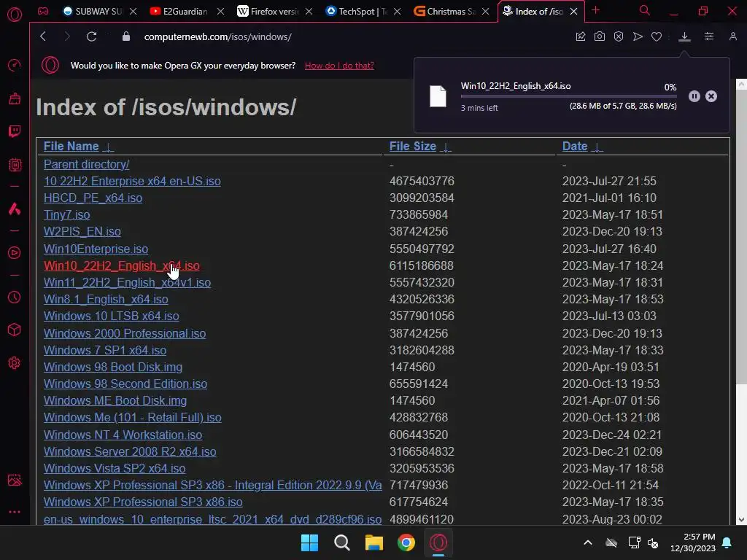Open the picture icon in sidebar
This screenshot has height=560, width=747.
coord(15,480)
